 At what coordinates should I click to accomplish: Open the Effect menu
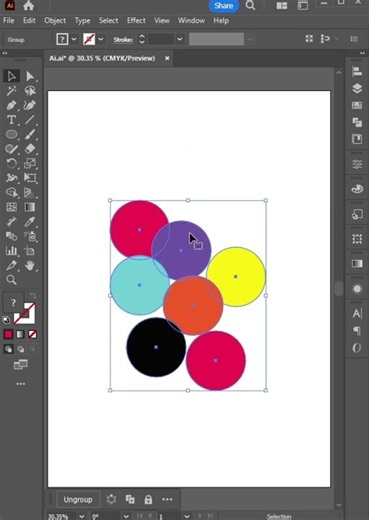click(x=136, y=21)
